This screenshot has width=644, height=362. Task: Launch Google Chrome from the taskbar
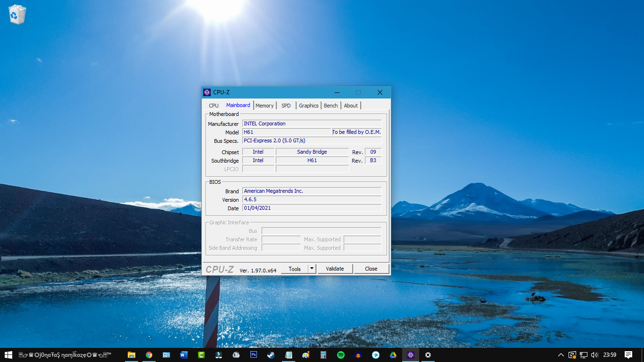pos(149,355)
